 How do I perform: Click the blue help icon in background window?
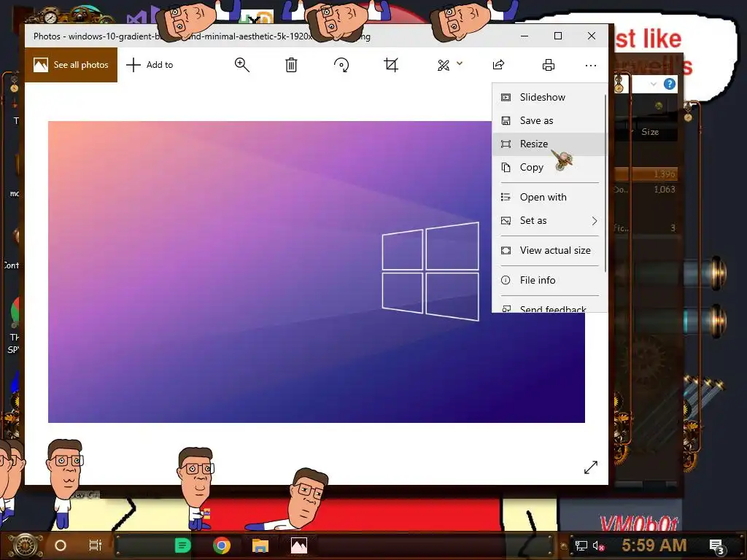tap(670, 85)
